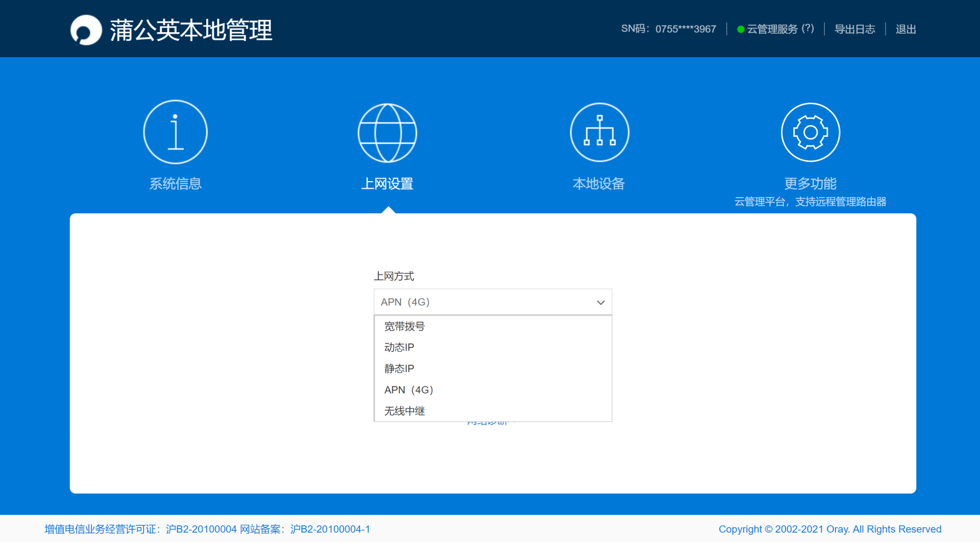Select the 上网设置 globe icon
The width and height of the screenshot is (980, 542).
[387, 133]
